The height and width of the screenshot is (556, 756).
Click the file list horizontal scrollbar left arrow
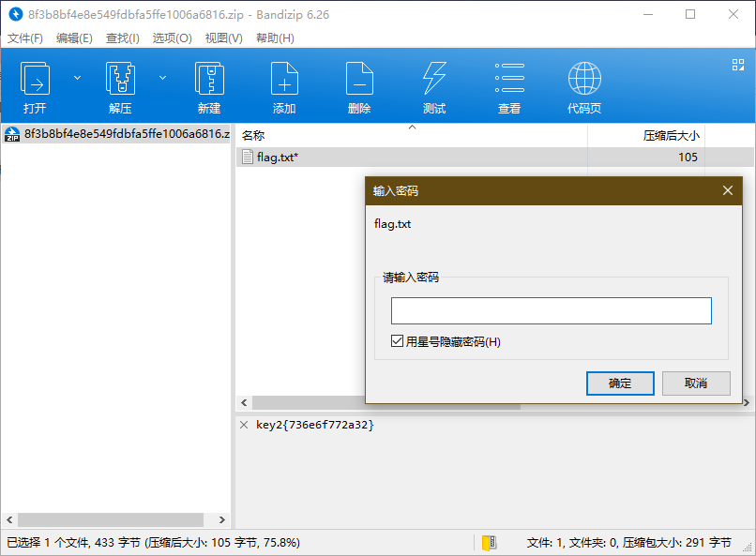pos(244,403)
